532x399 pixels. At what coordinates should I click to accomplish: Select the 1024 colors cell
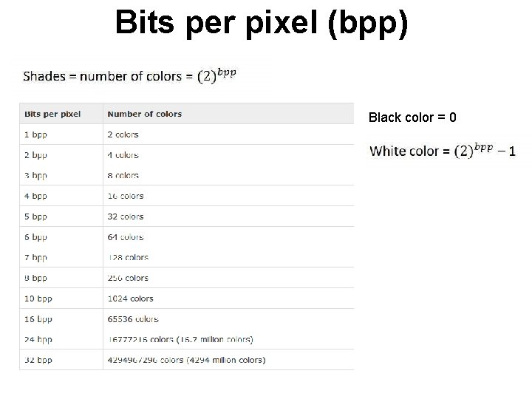pyautogui.click(x=130, y=299)
